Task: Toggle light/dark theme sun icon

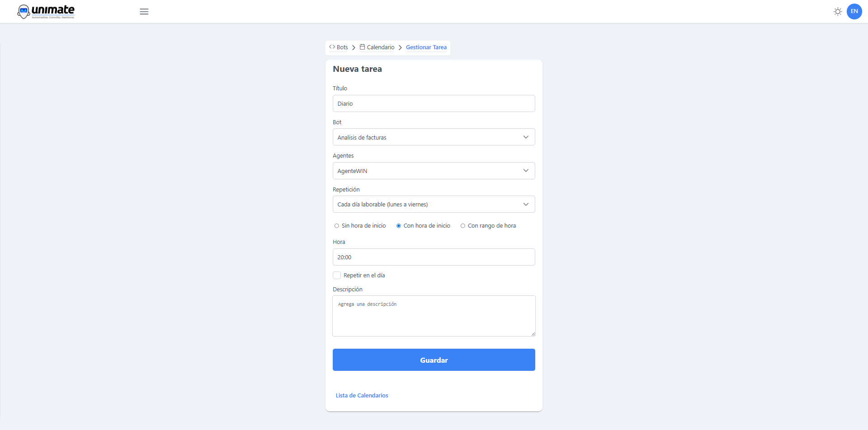Action: coord(838,12)
